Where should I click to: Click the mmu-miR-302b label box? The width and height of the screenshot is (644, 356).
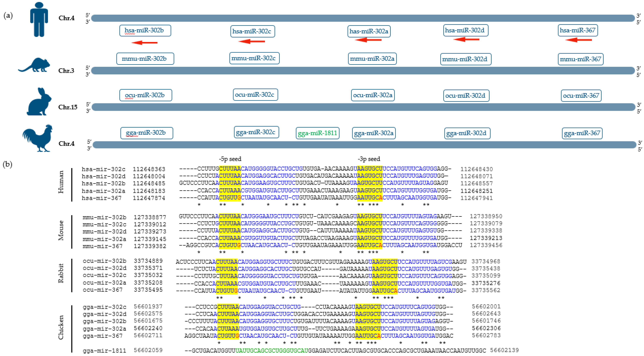145,59
